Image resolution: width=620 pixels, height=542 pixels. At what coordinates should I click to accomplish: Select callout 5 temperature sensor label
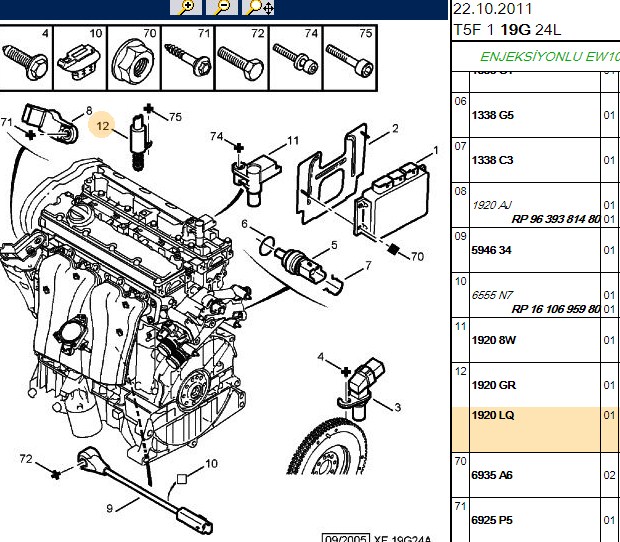point(335,245)
